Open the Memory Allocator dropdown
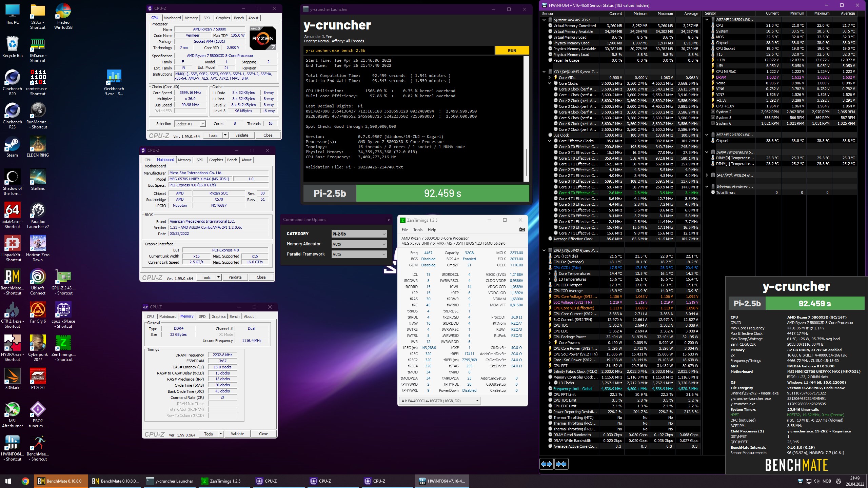This screenshot has height=488, width=868. [359, 244]
